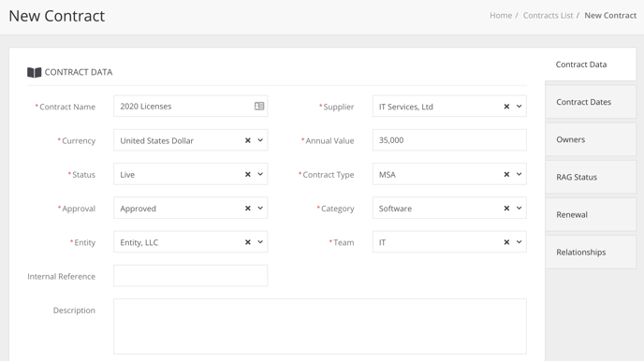Screen dimensions: 644x361
Task: Clear the Supplier selection with X icon
Action: click(506, 107)
